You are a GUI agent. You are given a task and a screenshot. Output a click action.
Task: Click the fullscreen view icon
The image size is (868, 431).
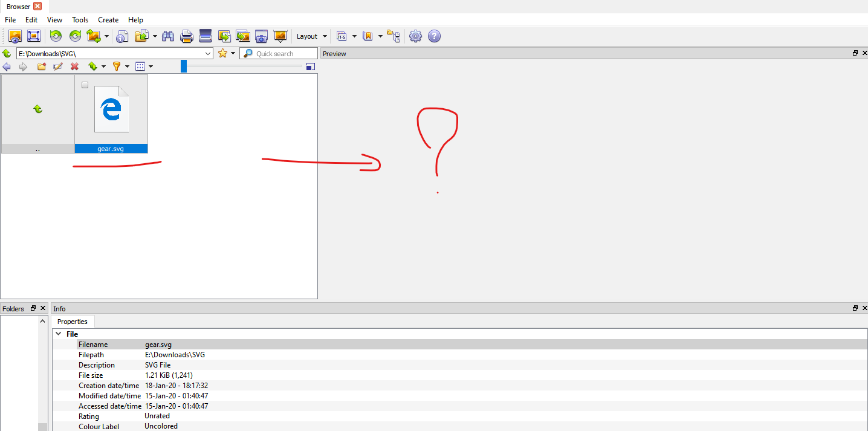[34, 36]
